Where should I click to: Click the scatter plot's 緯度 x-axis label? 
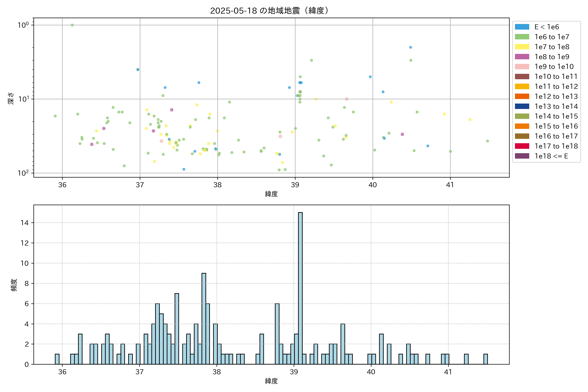click(271, 194)
